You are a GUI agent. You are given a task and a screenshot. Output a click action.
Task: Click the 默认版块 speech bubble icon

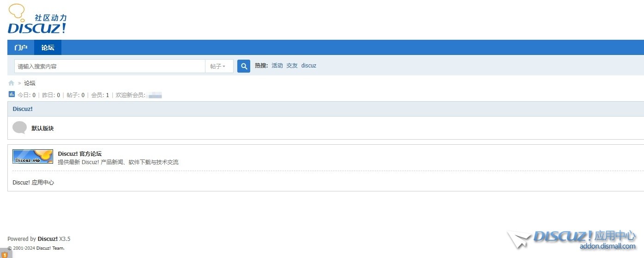tap(19, 128)
